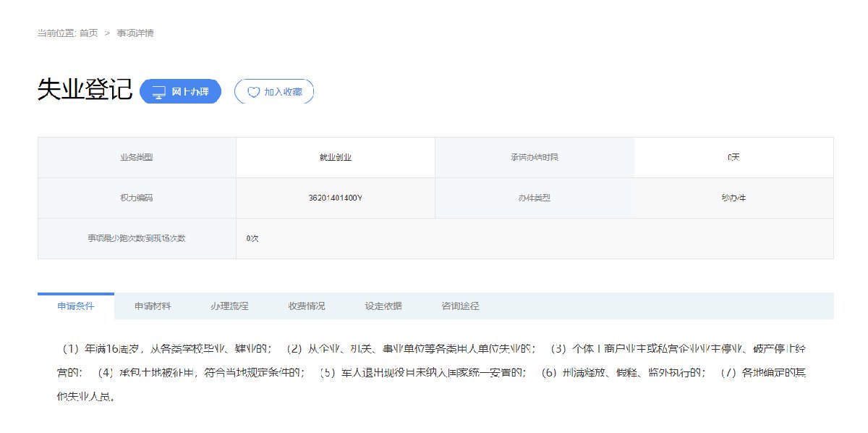Switch to the 申请材料 tab
868x433 pixels.
click(153, 306)
